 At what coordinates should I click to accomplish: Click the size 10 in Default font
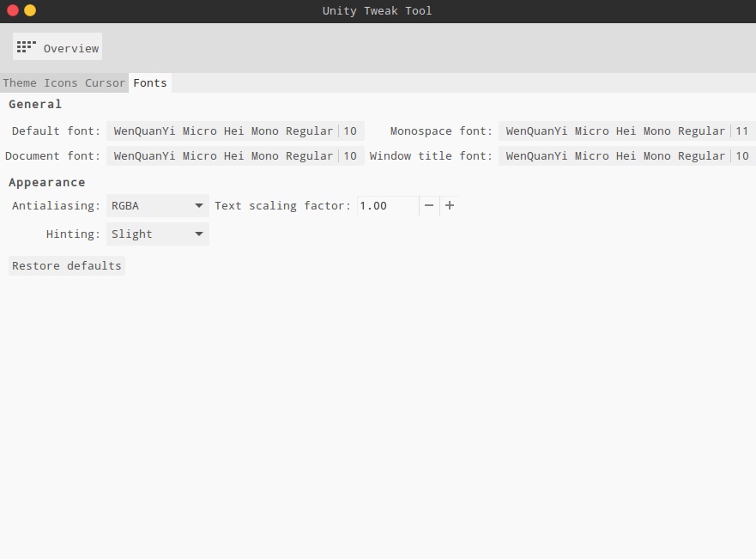(x=350, y=131)
